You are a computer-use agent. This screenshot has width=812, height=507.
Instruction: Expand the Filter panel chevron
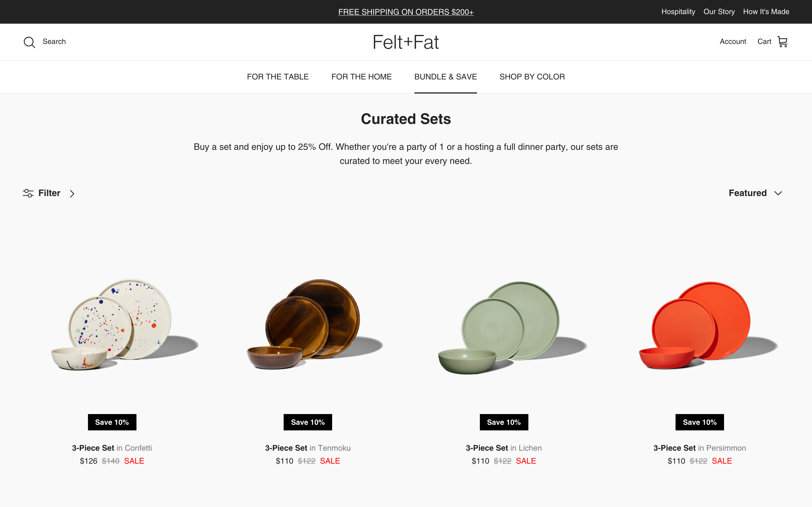[72, 194]
